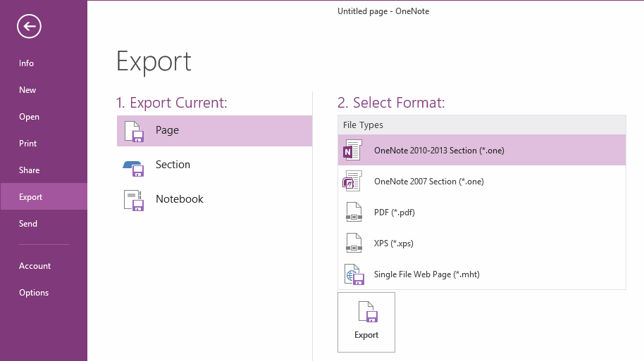Select the Notebook export icon
Image resolution: width=644 pixels, height=361 pixels.
pyautogui.click(x=134, y=200)
